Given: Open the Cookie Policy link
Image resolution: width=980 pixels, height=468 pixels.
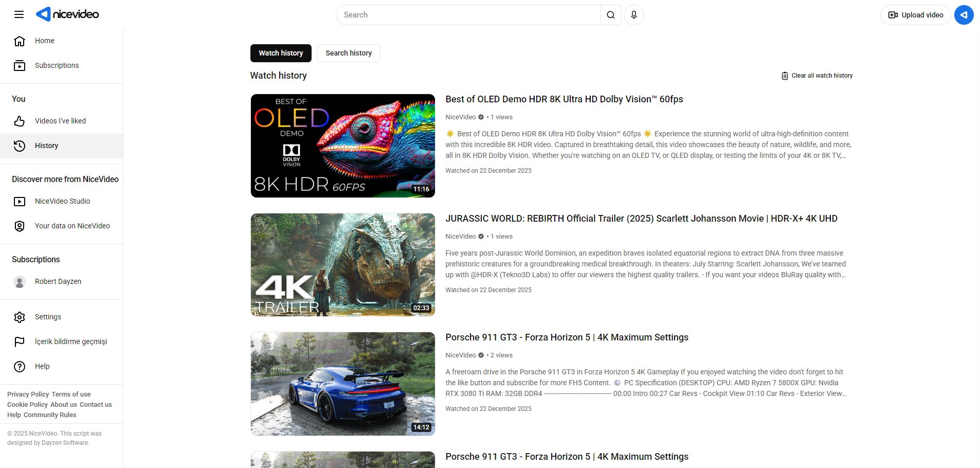Looking at the screenshot, I should (x=27, y=405).
